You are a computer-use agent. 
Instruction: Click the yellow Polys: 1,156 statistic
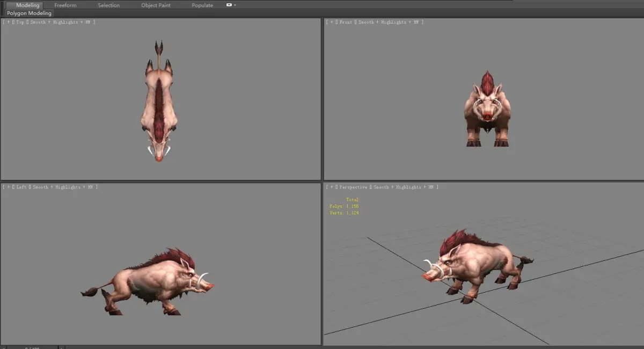point(344,206)
